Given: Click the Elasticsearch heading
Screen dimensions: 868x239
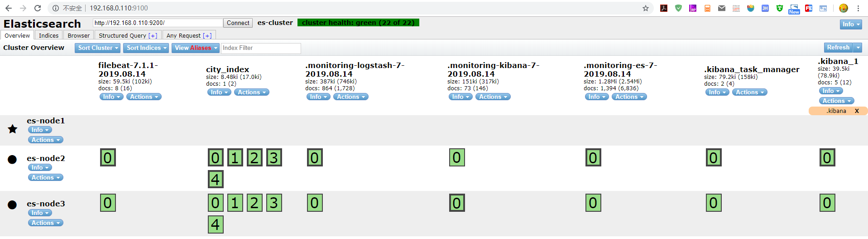Looking at the screenshot, I should (42, 24).
